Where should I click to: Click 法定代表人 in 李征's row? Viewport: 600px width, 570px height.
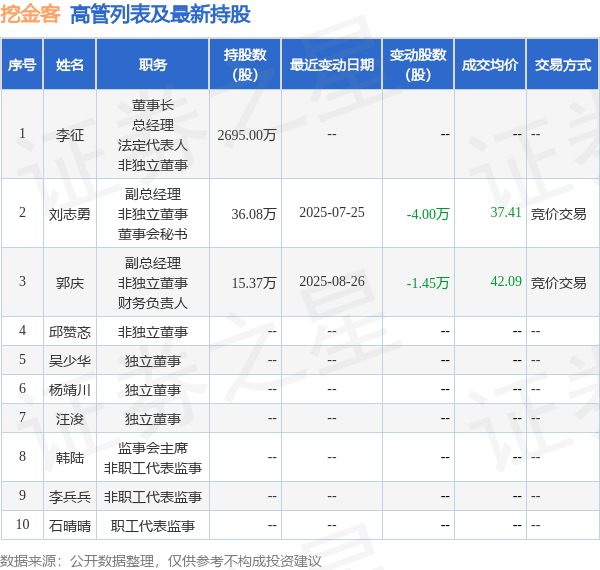tap(153, 145)
